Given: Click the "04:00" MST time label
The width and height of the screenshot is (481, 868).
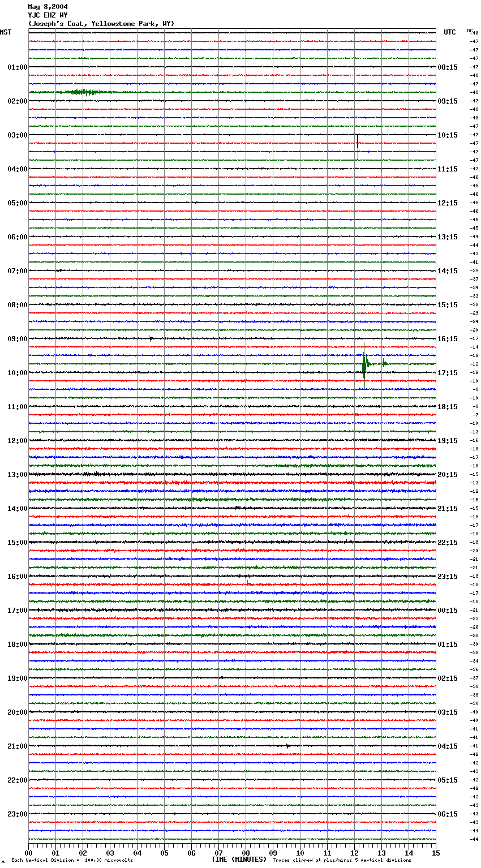Looking at the screenshot, I should pyautogui.click(x=18, y=169).
